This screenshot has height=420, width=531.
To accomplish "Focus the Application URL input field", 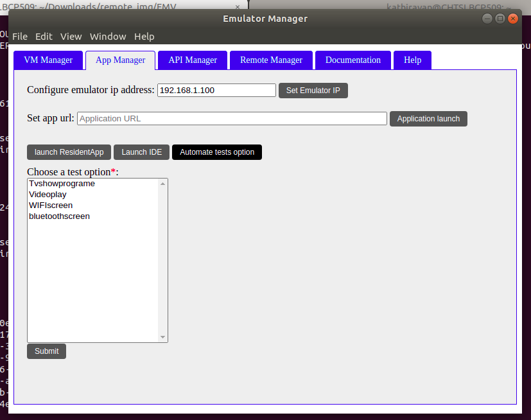I will [x=232, y=119].
